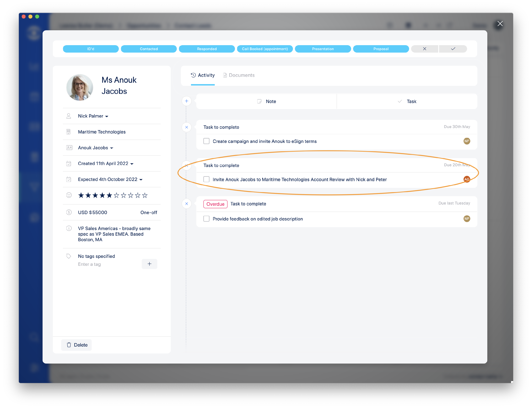Click the plus icon on activity timeline

[x=187, y=101]
